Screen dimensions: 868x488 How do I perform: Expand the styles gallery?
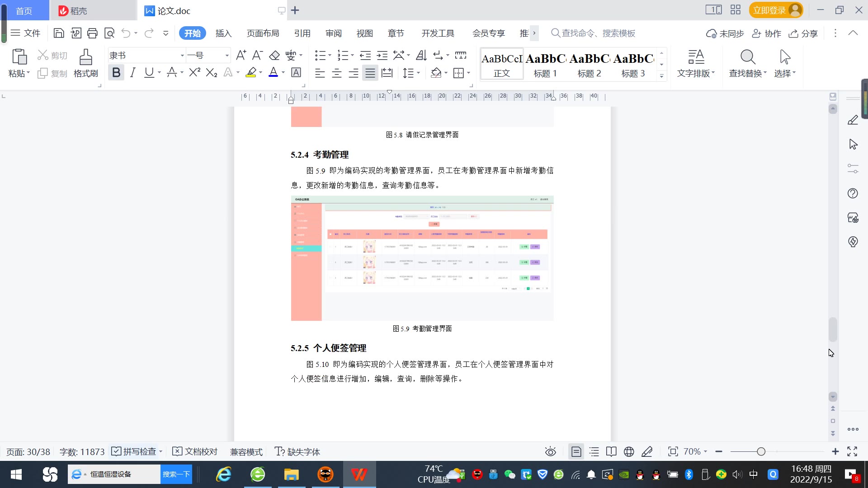[x=661, y=76]
